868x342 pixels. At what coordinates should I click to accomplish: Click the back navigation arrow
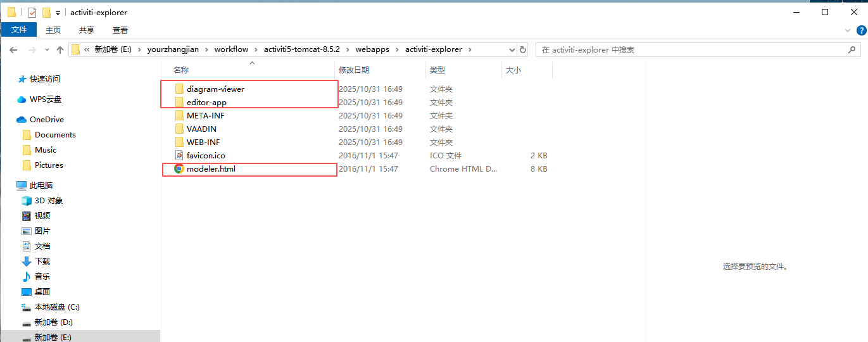[x=13, y=49]
